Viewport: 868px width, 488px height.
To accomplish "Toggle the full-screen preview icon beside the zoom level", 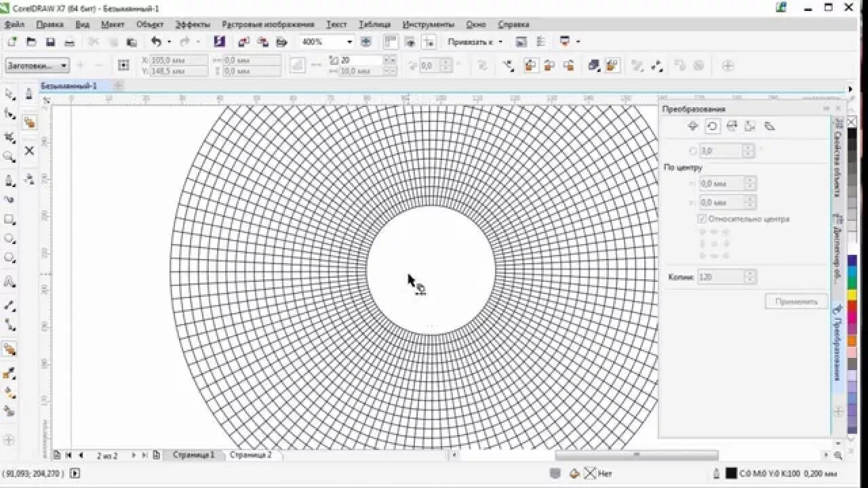I will pos(366,42).
